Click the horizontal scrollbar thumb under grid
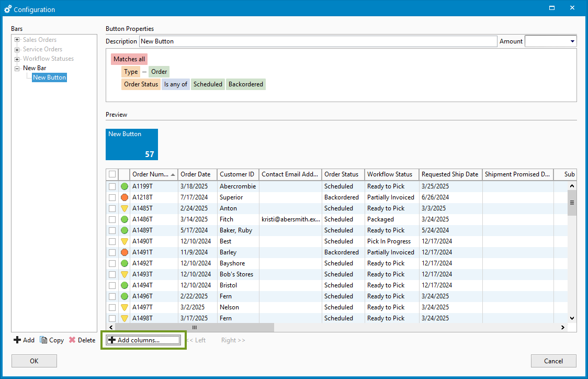 [194, 327]
